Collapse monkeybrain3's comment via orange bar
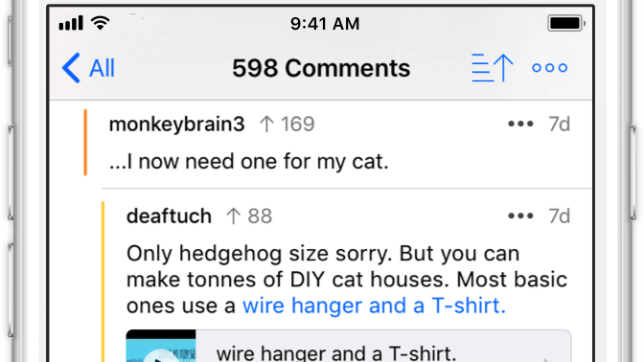Viewport: 644px width, 362px height. point(85,143)
